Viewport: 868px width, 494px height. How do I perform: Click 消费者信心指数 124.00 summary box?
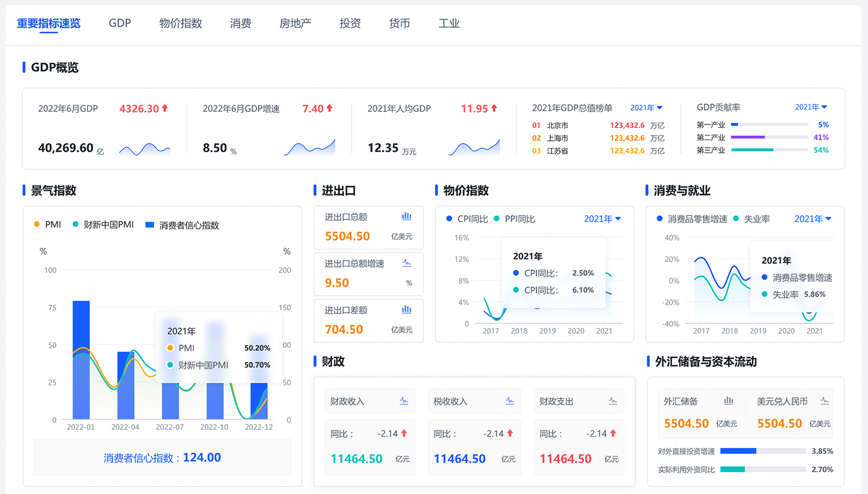pyautogui.click(x=162, y=458)
